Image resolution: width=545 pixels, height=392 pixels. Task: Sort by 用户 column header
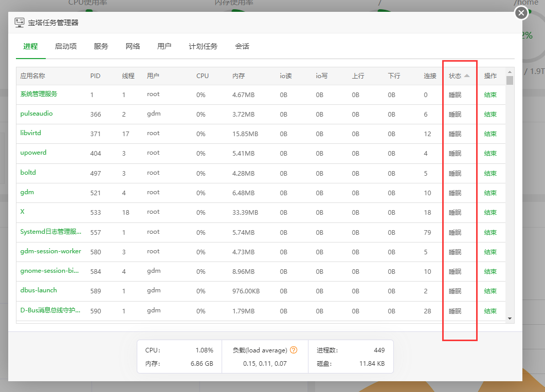tap(153, 76)
